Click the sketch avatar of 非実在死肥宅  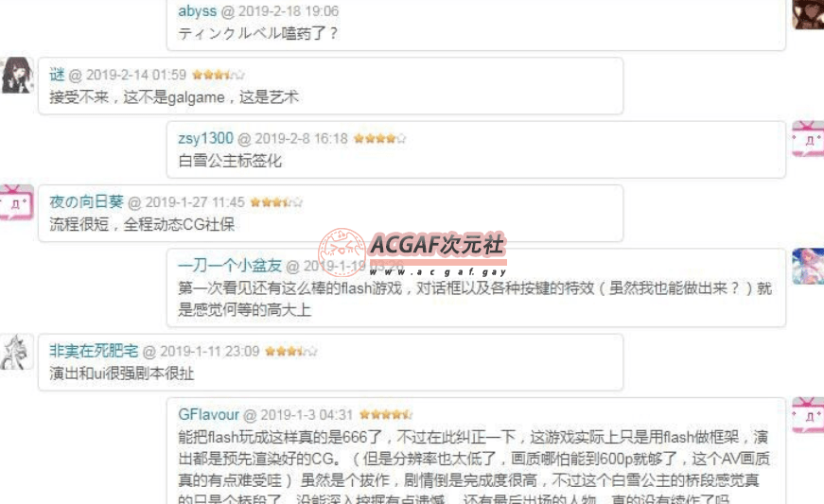[17, 352]
